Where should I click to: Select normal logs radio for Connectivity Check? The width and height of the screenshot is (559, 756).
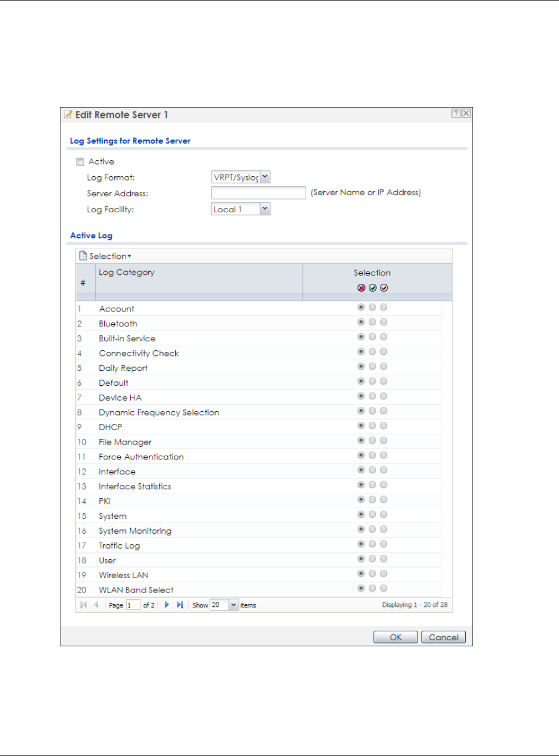pyautogui.click(x=372, y=351)
